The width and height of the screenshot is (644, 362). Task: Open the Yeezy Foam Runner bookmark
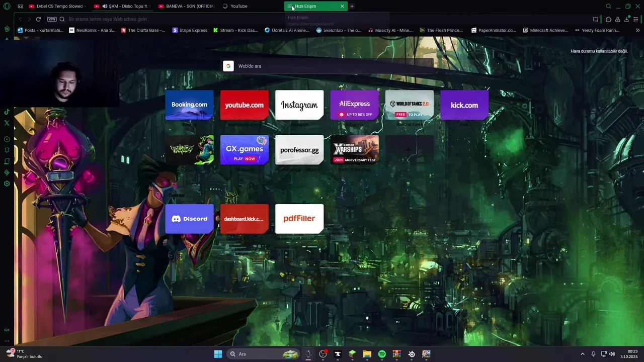pos(597,30)
